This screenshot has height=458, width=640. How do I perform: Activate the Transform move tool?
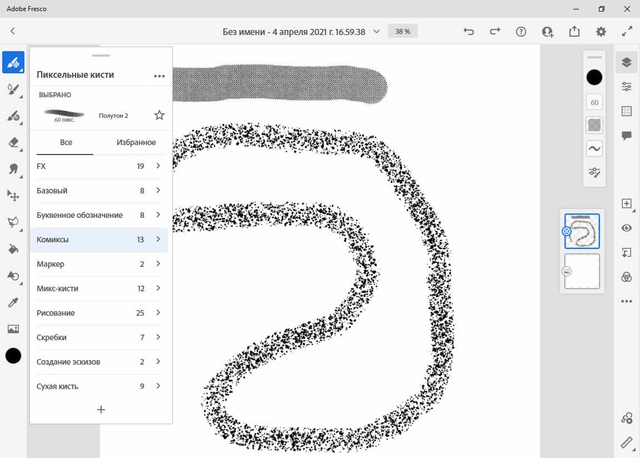pyautogui.click(x=13, y=196)
